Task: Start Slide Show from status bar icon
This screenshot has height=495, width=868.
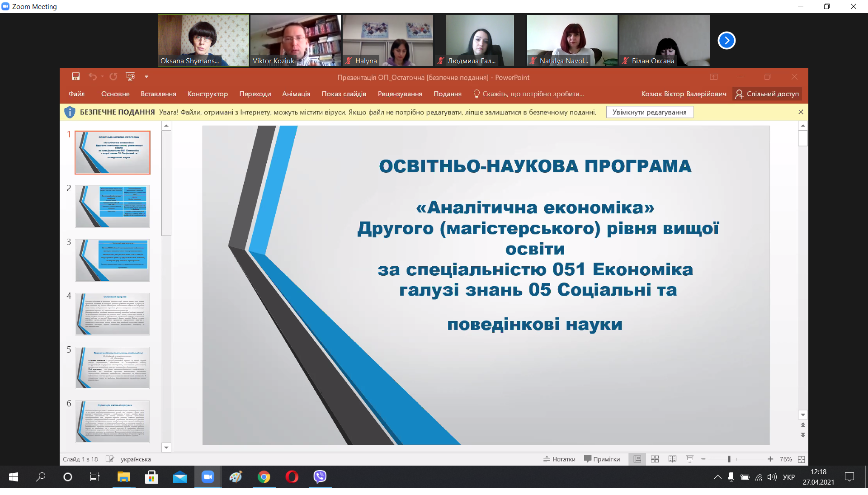Action: (x=690, y=459)
